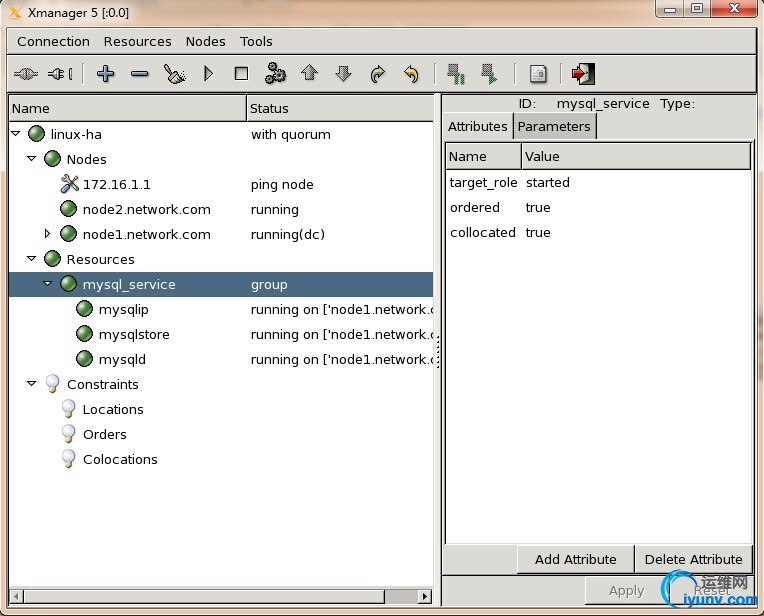The image size is (764, 616).
Task: Switch to the Parameters tab
Action: click(x=554, y=126)
